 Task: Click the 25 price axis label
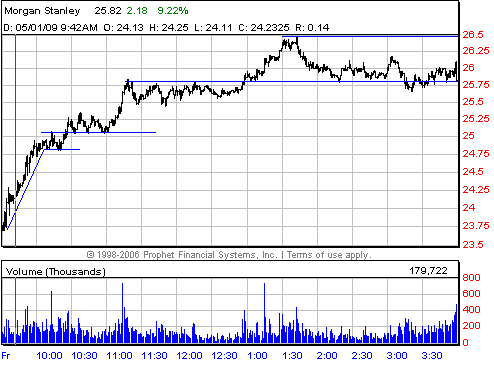pos(468,136)
